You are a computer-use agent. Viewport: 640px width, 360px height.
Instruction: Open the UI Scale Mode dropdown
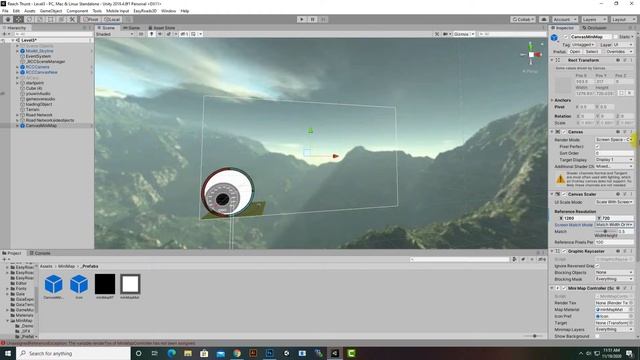614,202
